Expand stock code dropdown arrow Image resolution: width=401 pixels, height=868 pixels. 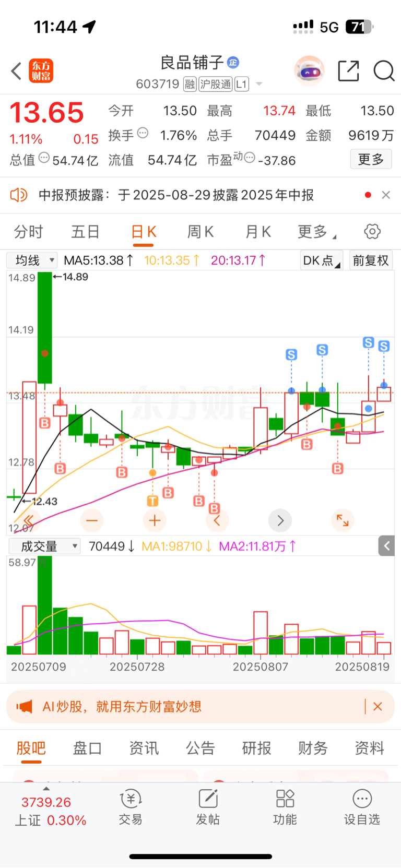[x=259, y=84]
